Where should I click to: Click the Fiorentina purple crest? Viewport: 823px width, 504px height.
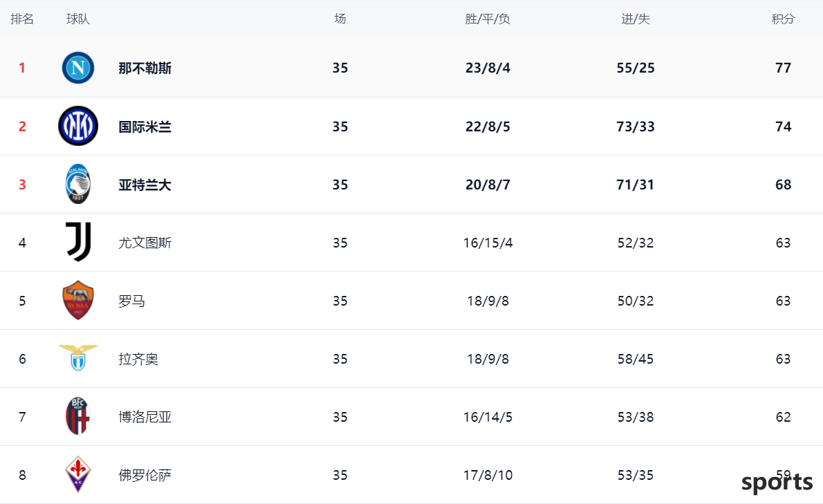point(78,474)
